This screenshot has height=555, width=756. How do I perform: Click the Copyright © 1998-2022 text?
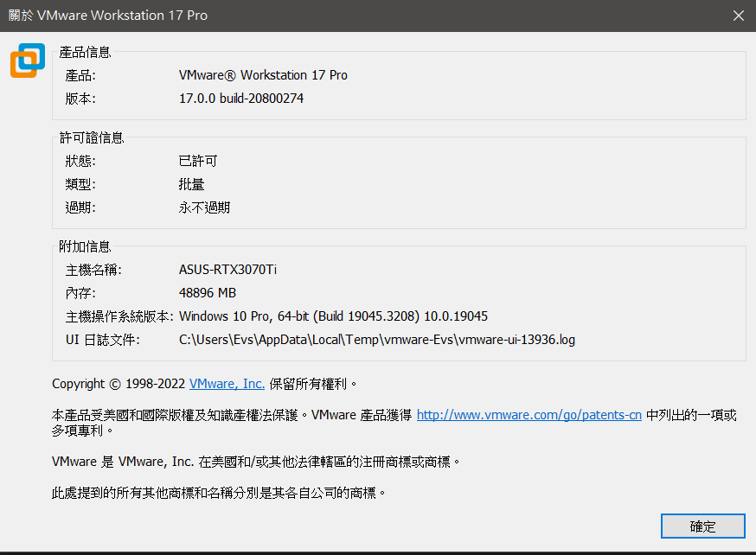[x=119, y=384]
